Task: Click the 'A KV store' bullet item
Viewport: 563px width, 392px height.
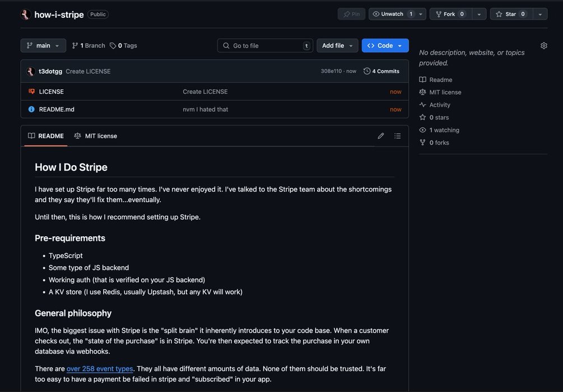Action: [146, 292]
